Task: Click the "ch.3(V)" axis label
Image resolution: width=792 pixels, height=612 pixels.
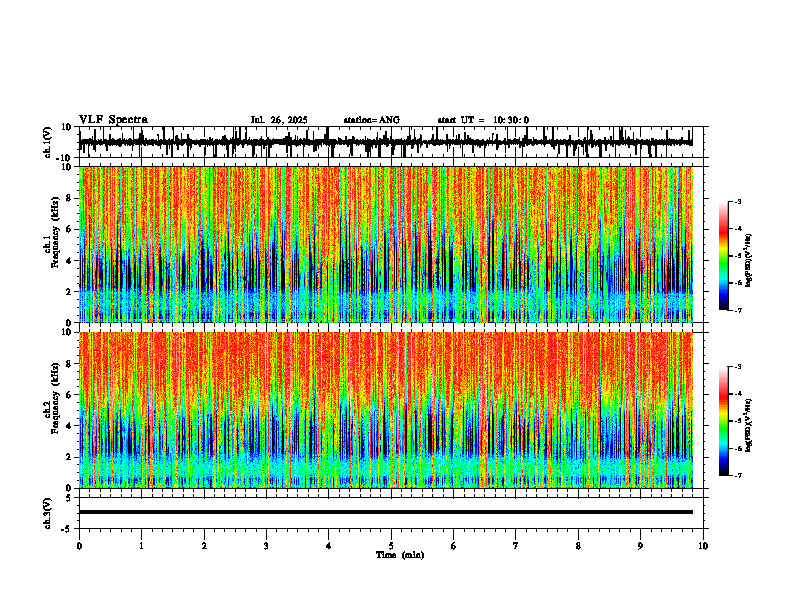Action: pos(48,513)
